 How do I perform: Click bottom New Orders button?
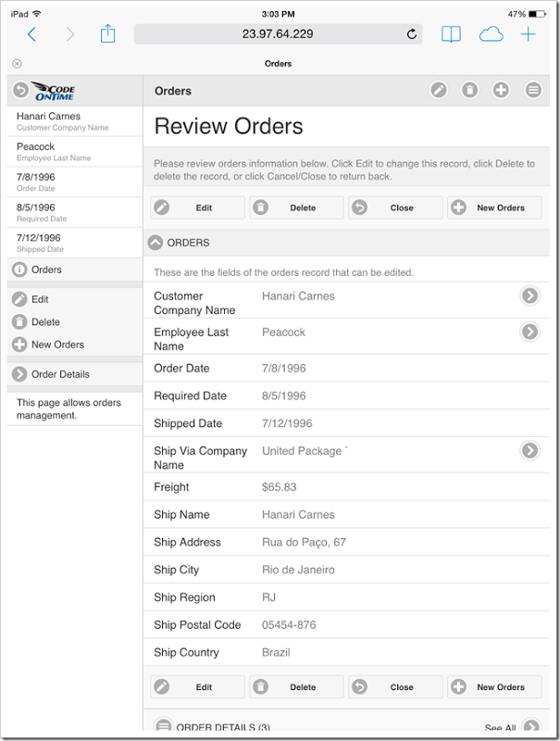(494, 686)
